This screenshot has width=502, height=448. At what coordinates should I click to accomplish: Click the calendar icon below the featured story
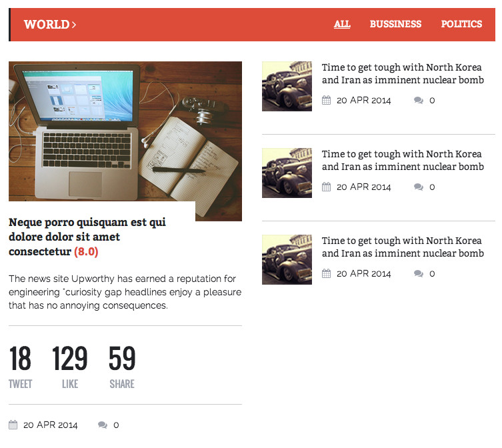[x=13, y=425]
